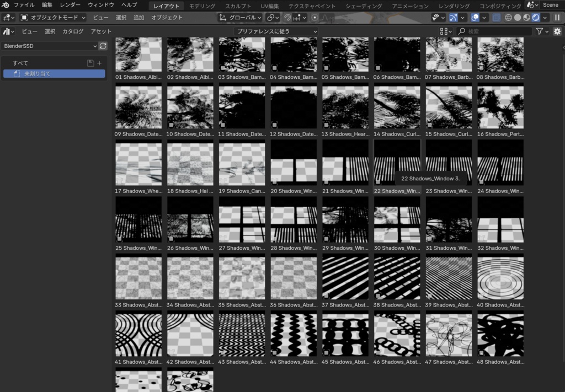Open the アセット menu in asset browser
The height and width of the screenshot is (392, 565).
pyautogui.click(x=102, y=31)
